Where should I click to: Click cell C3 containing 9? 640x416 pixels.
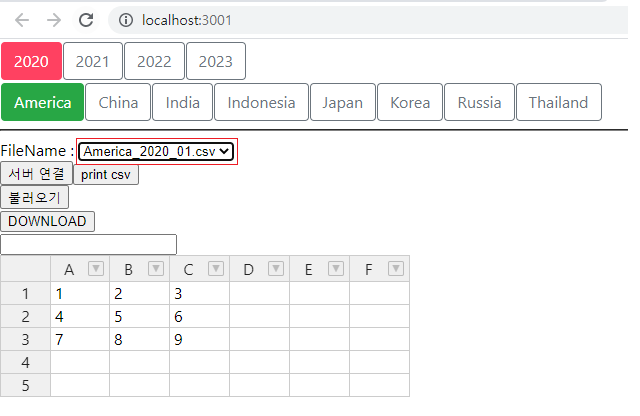(200, 339)
